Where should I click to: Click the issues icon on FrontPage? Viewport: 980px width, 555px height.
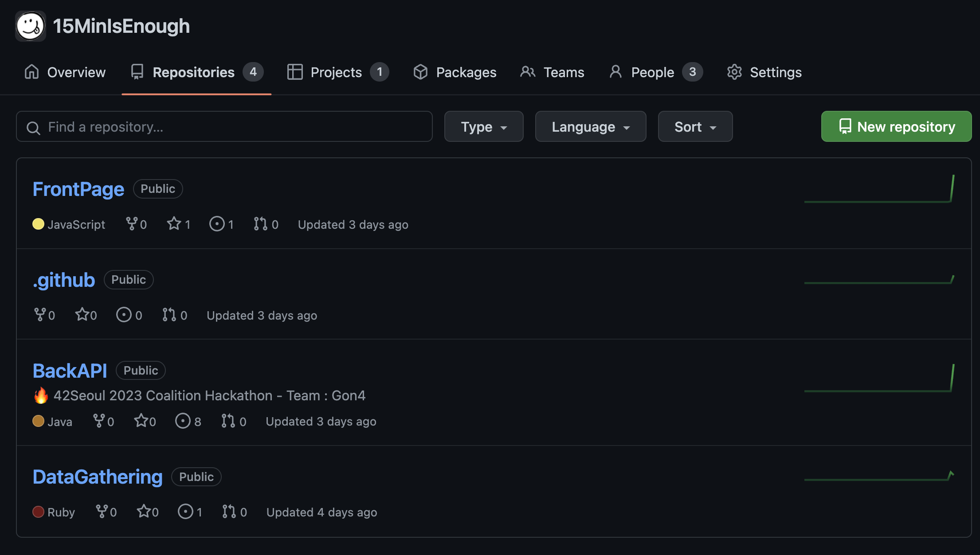click(217, 224)
